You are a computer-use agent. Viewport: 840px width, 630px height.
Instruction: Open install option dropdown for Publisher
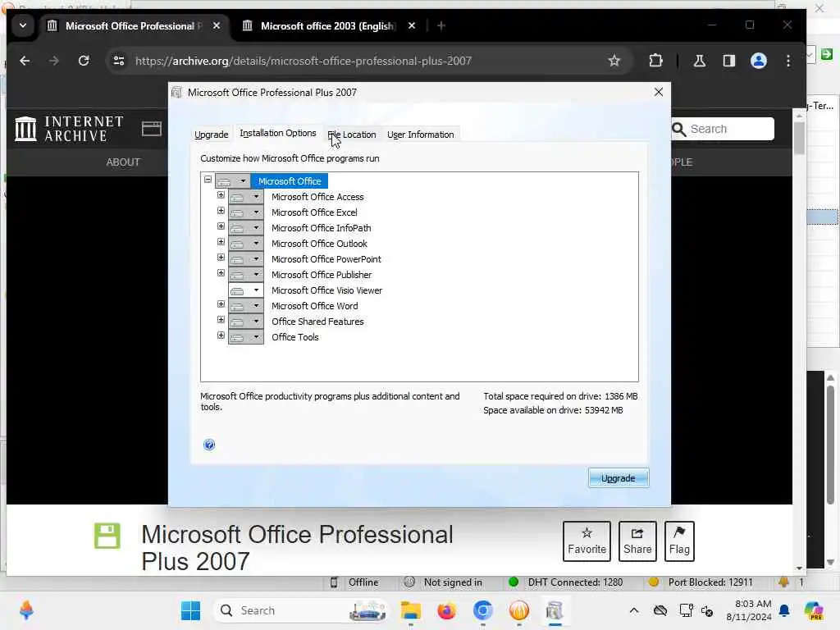click(246, 275)
